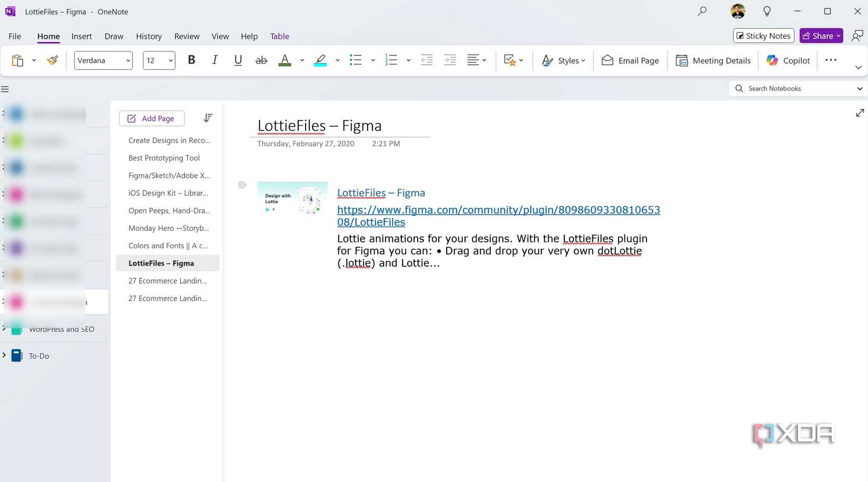Image resolution: width=868 pixels, height=482 pixels.
Task: Open the highlight color dropdown arrow
Action: click(x=337, y=61)
